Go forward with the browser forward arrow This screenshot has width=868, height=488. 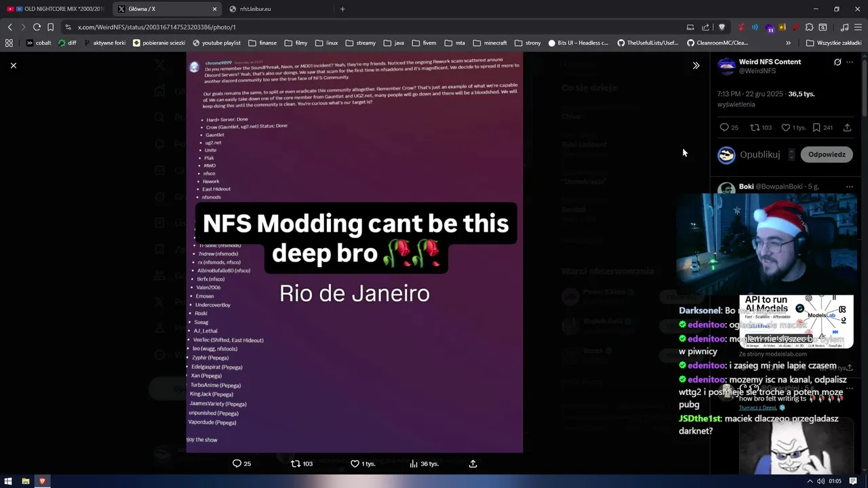[x=23, y=27]
